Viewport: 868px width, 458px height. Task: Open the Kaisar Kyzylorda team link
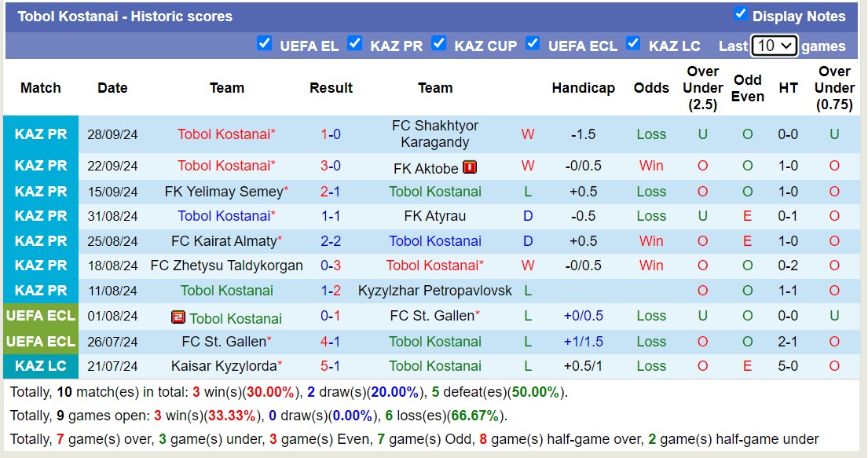(224, 366)
